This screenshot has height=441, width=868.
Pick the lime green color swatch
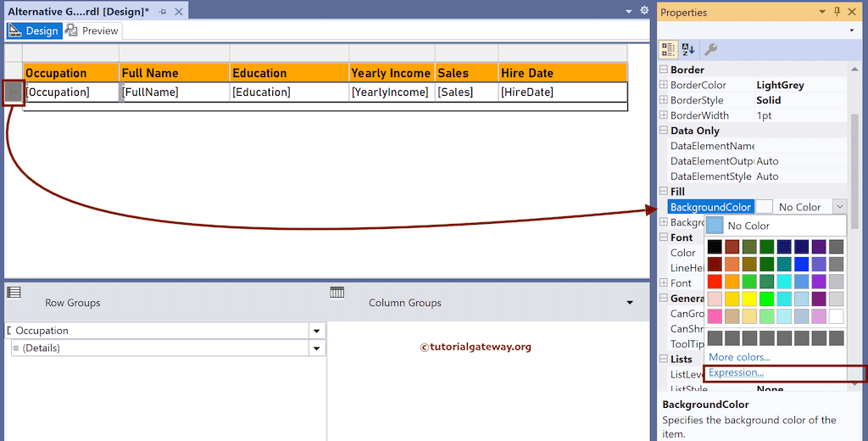tap(766, 299)
